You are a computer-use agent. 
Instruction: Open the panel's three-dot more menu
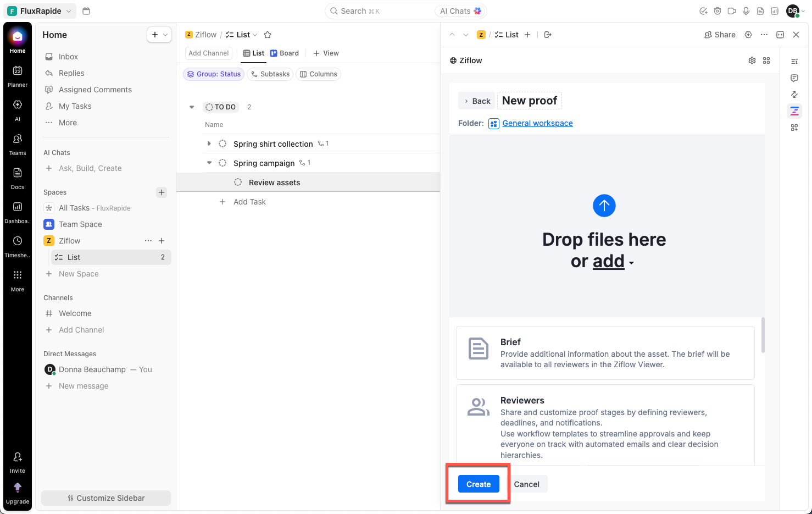click(x=764, y=35)
